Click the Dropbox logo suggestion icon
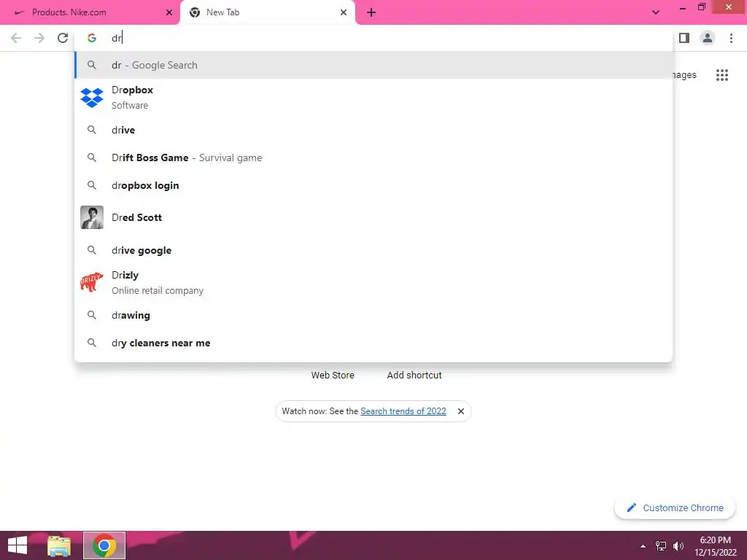747x560 pixels. tap(91, 98)
